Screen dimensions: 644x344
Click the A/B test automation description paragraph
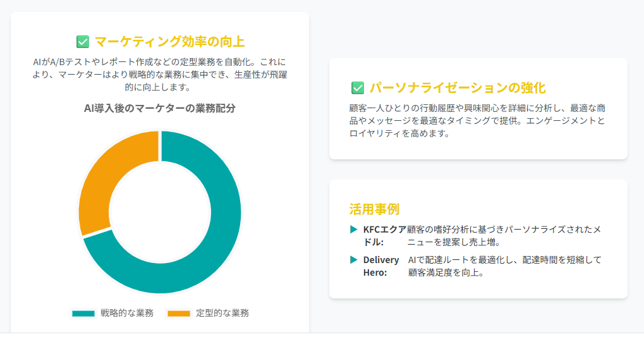coord(160,75)
